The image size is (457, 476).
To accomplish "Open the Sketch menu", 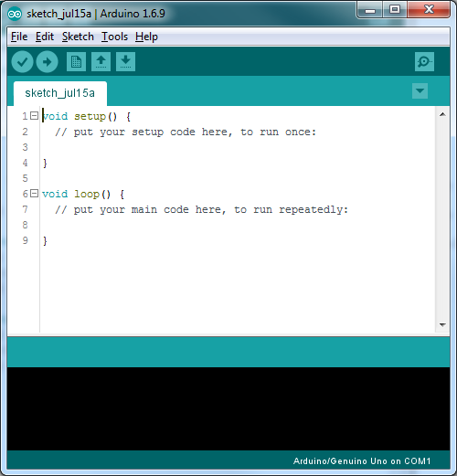I will point(78,37).
